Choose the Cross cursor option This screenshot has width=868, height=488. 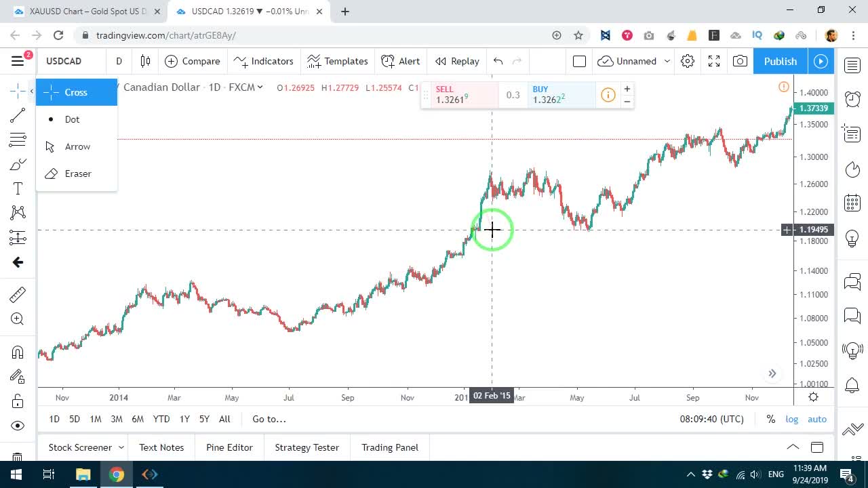77,92
